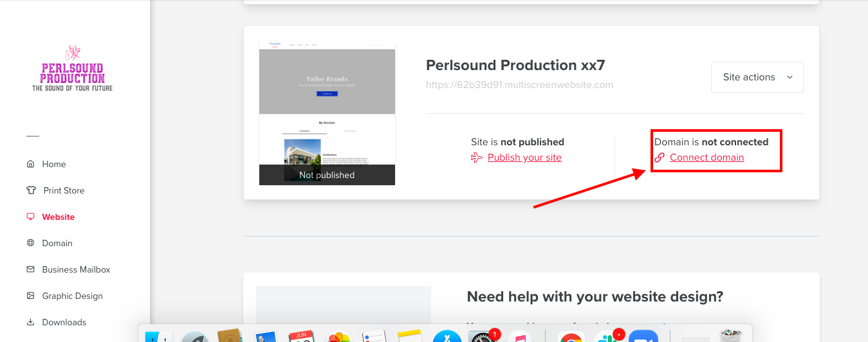Open the Reminders app in dock
Viewport: 868px width, 342px height.
pyautogui.click(x=373, y=337)
